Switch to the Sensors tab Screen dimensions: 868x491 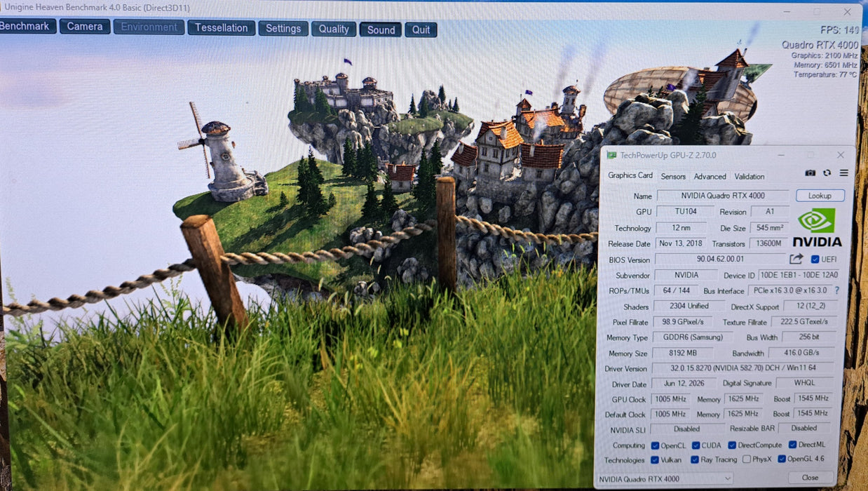pos(673,177)
